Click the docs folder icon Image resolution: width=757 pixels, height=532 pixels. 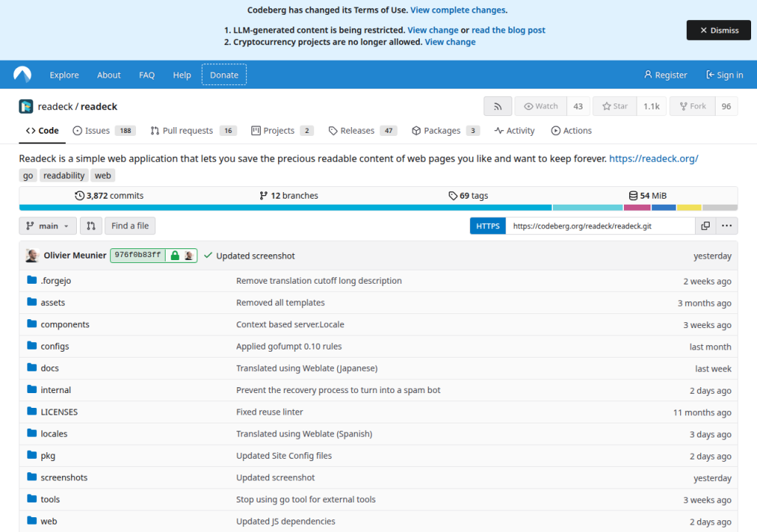32,367
